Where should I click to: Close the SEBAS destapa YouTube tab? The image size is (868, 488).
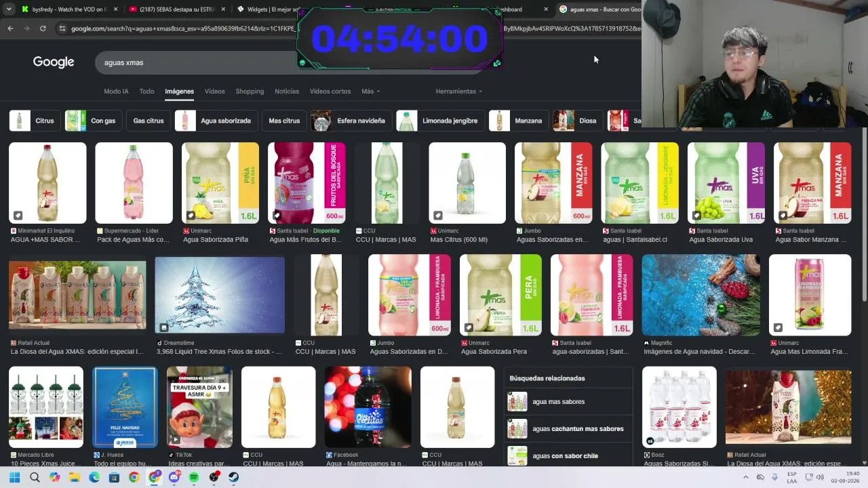(223, 9)
